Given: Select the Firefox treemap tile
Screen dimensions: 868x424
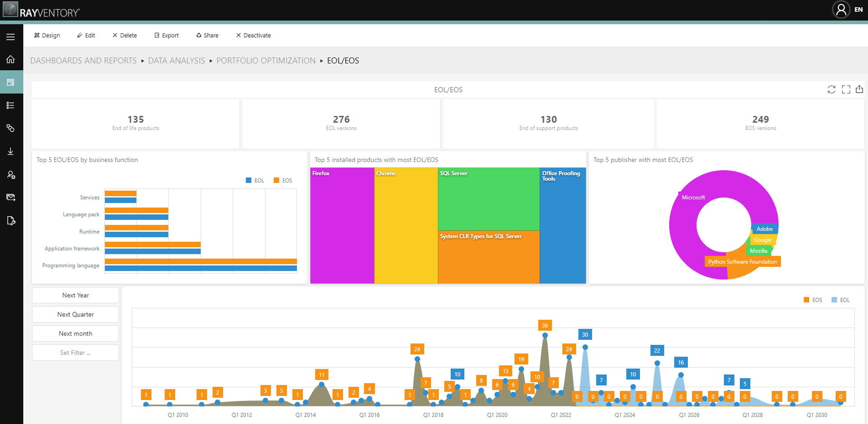Looking at the screenshot, I should 342,225.
